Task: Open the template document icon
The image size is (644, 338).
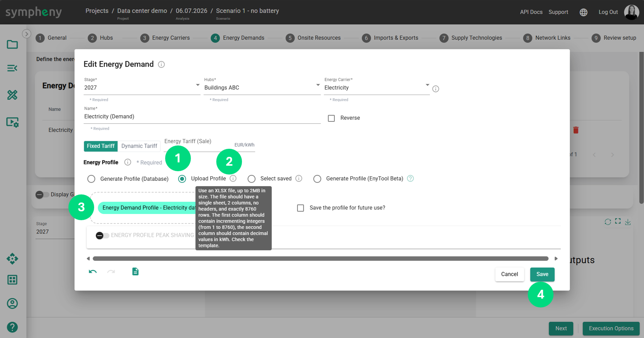Action: pyautogui.click(x=135, y=272)
